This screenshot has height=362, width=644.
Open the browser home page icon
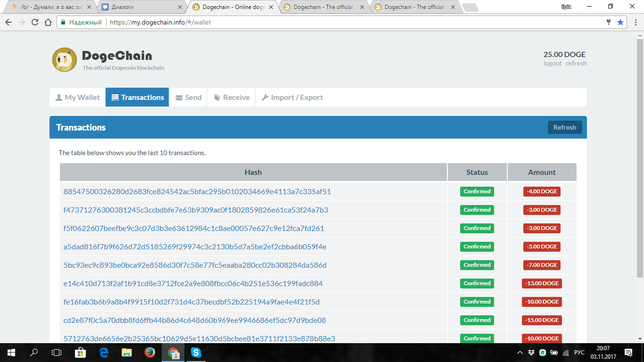[48, 22]
